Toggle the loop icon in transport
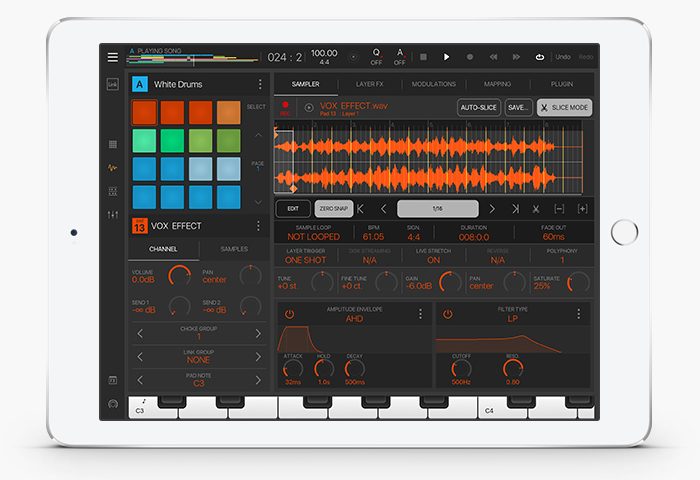Screen dimensions: 700x480 (x=540, y=57)
